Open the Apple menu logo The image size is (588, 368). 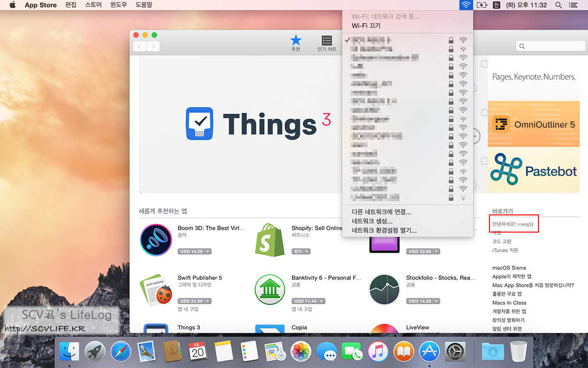click(x=13, y=5)
